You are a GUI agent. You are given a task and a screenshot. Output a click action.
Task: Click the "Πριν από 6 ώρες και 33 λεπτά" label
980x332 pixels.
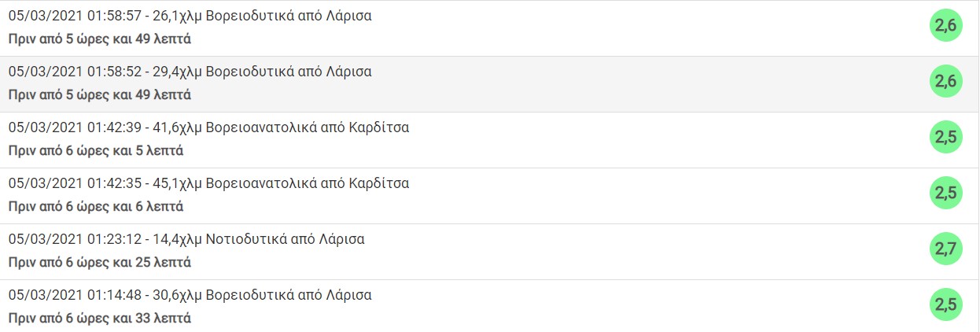(100, 318)
